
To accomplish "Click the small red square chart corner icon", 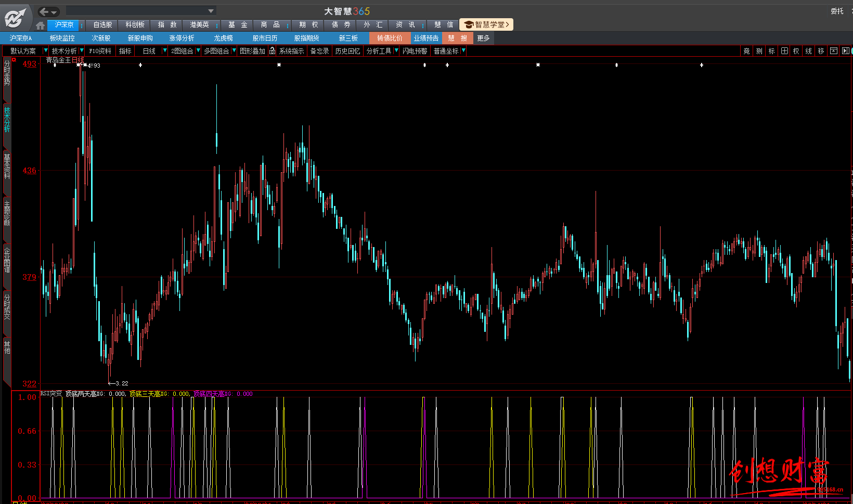I will pos(15,60).
